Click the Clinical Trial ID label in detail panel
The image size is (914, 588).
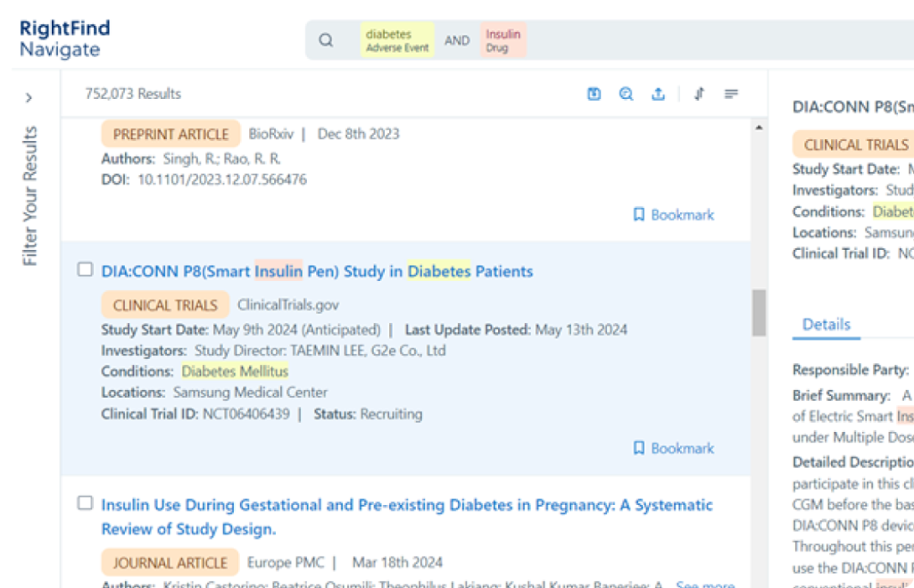(841, 253)
